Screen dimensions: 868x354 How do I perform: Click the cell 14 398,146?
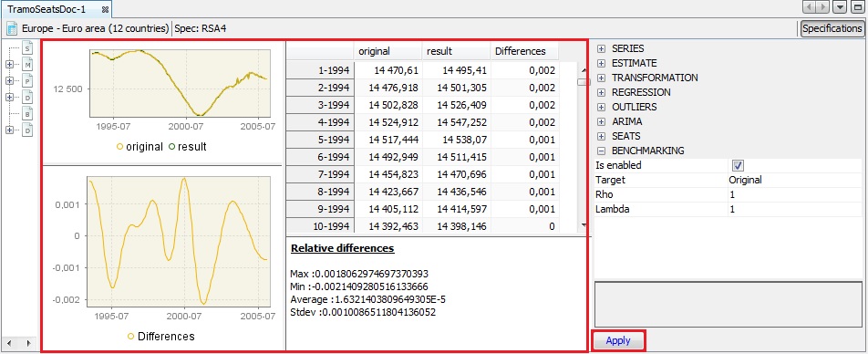pyautogui.click(x=456, y=226)
